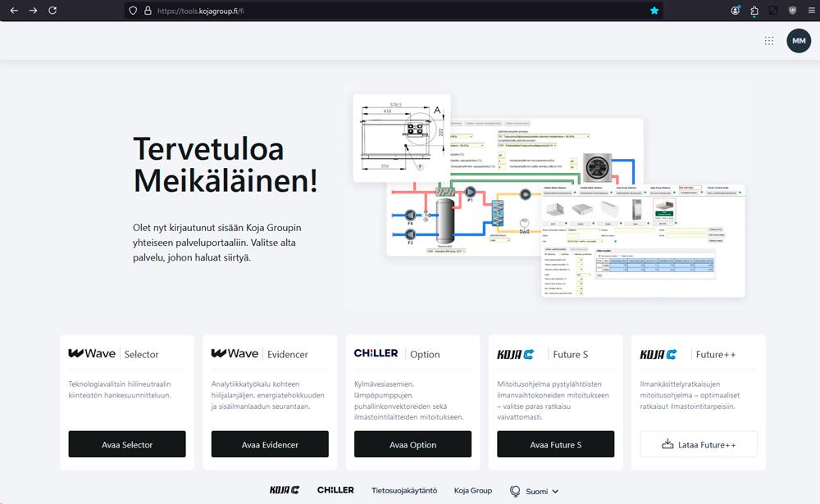
Task: Click the Chiller logo in the footer
Action: click(x=335, y=490)
